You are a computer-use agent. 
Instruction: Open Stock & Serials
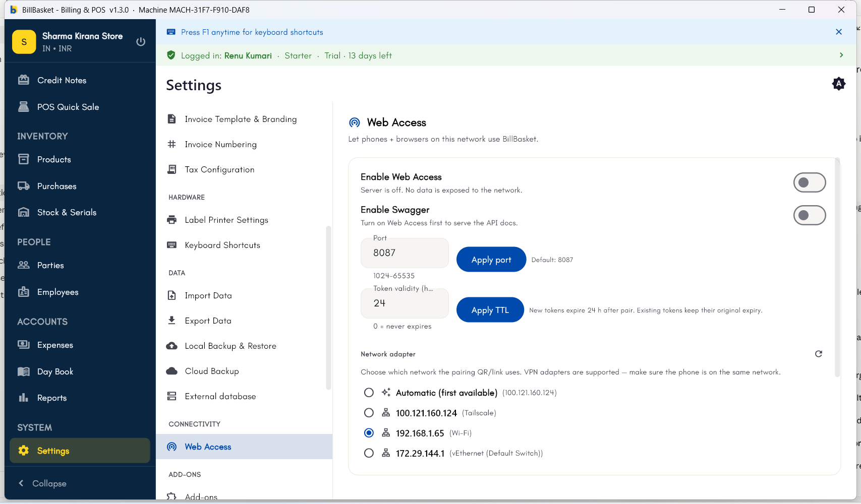point(80,212)
